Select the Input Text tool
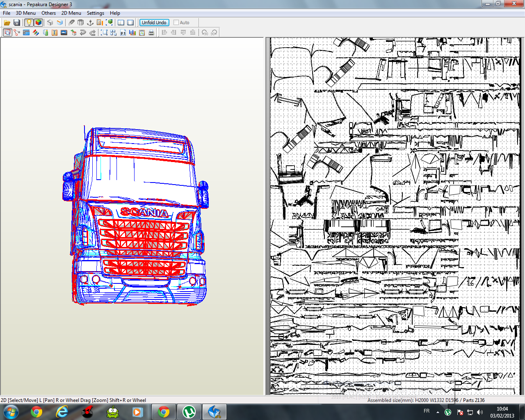The height and width of the screenshot is (420, 525). click(55, 32)
